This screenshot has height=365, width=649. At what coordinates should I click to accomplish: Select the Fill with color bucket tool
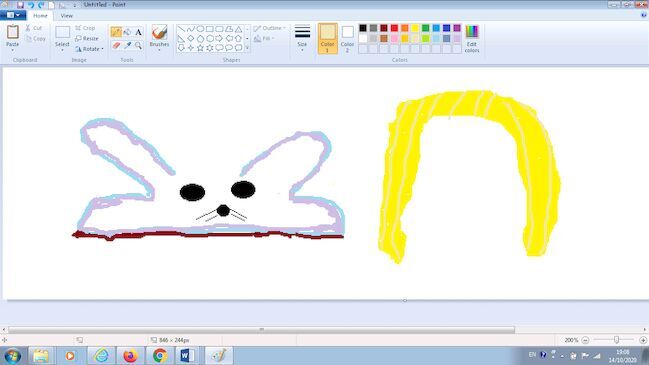pos(127,32)
